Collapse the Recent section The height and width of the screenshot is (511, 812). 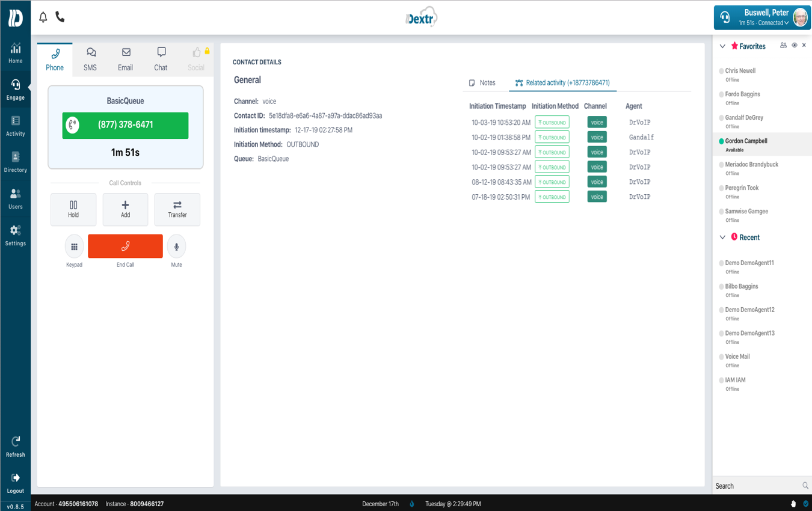pyautogui.click(x=722, y=237)
